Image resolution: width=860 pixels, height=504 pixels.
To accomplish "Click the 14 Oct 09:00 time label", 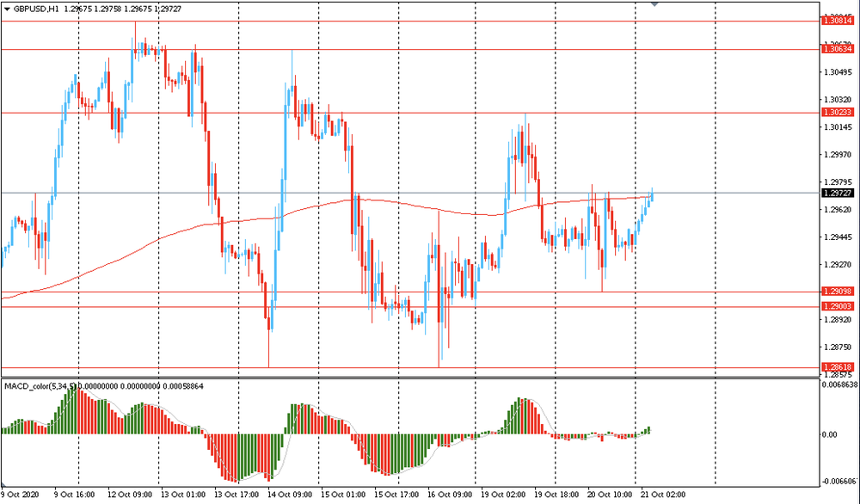I will coord(288,495).
